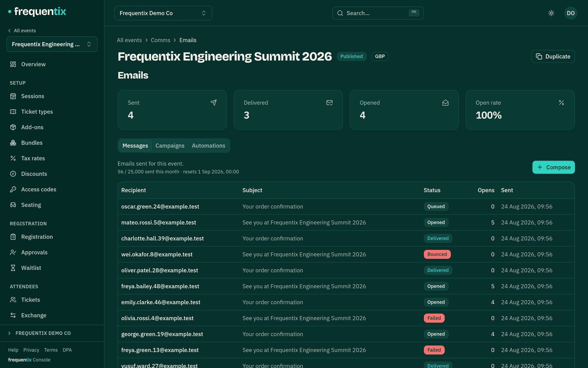Screen dimensions: 588x368
Task: Click the Bundles icon in sidebar
Action: 13,143
